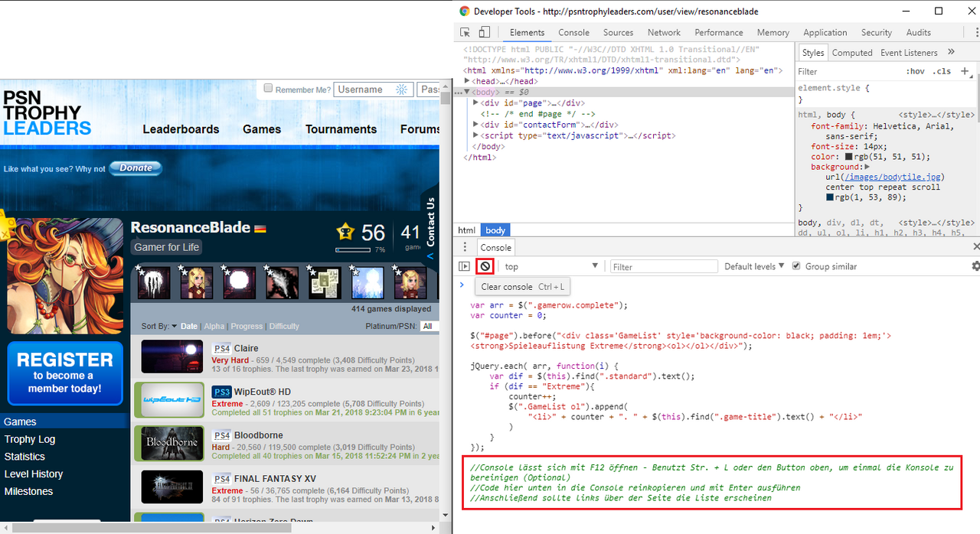Toggle the :hov element state option
980x534 pixels.
tap(915, 71)
